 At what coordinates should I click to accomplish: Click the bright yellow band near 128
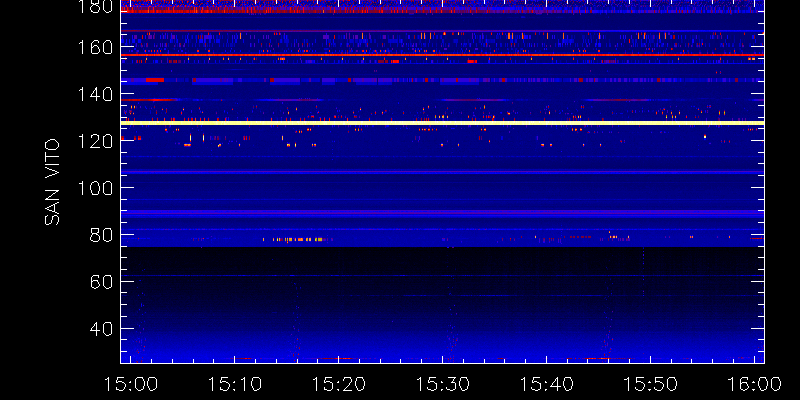[442, 123]
